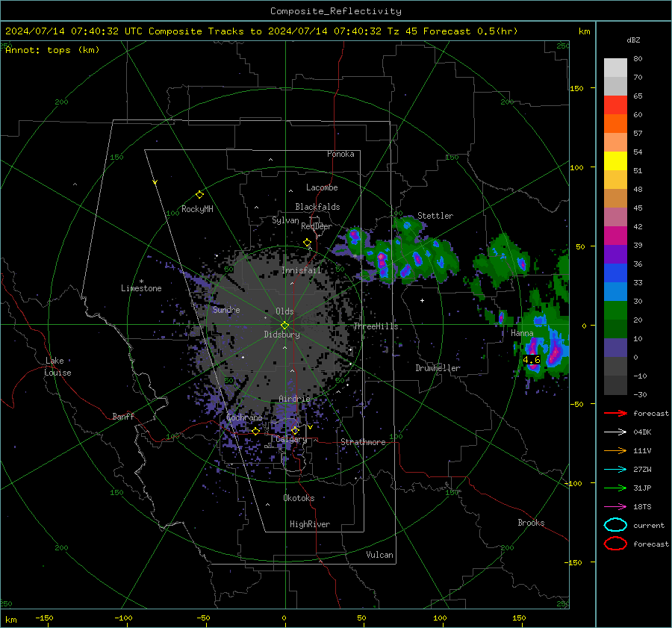Screen dimensions: 672x628
Task: Click the RockyMH label
Action: 197,209
